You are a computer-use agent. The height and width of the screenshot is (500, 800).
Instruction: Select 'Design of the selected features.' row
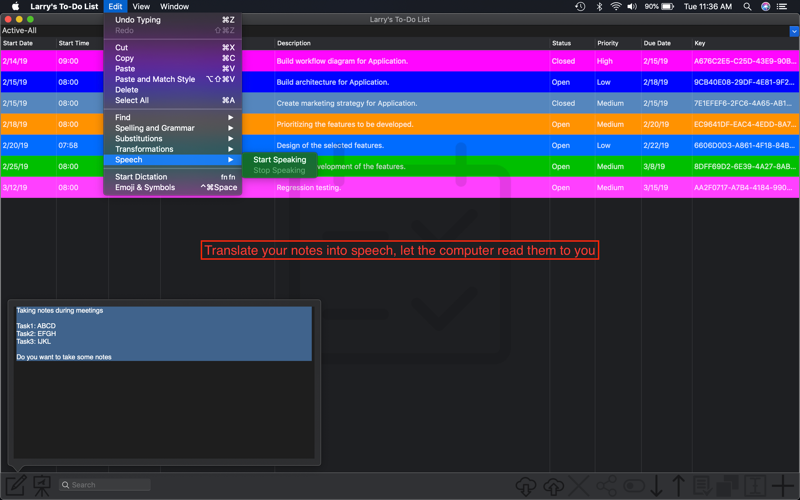(x=400, y=145)
